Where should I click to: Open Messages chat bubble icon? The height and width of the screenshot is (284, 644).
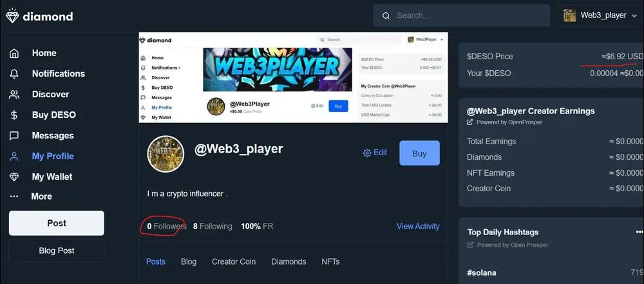point(14,136)
